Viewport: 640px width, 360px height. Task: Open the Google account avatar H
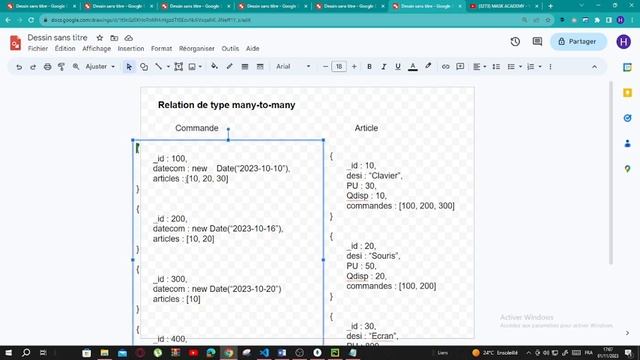[623, 42]
